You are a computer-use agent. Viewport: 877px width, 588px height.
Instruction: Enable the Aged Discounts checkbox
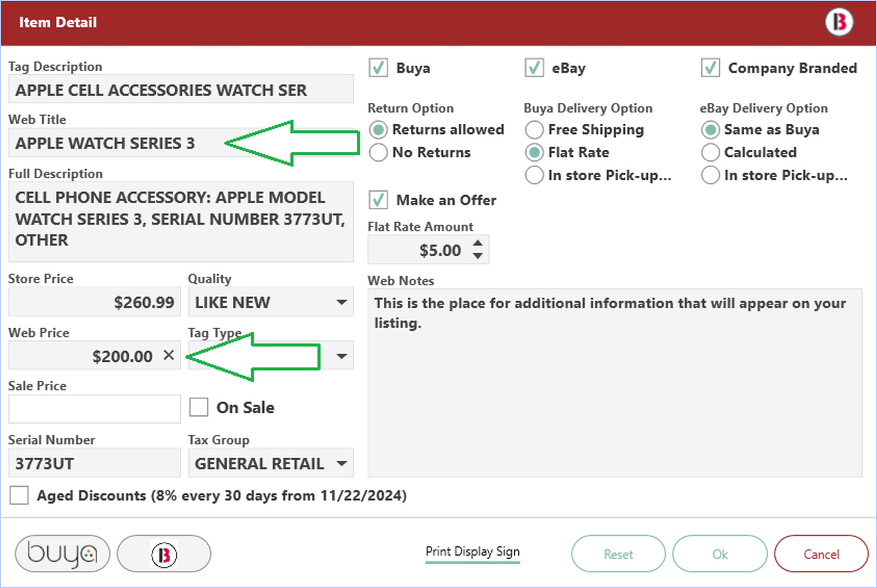[19, 495]
